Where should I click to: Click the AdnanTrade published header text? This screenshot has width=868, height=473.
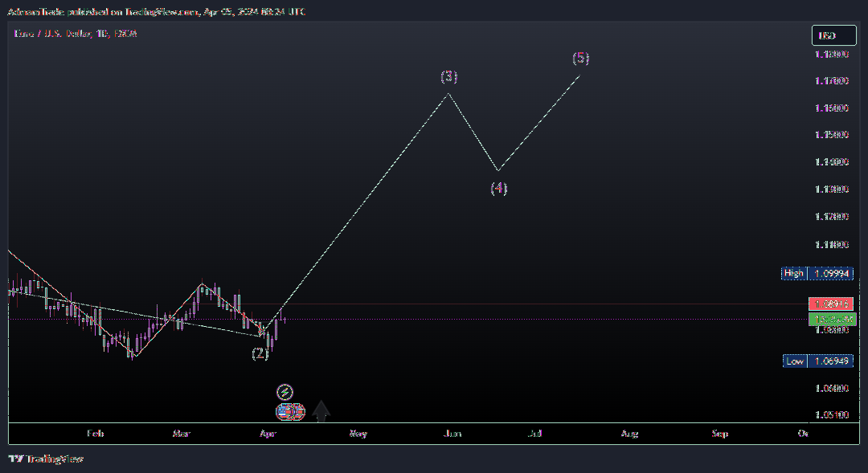[156, 11]
